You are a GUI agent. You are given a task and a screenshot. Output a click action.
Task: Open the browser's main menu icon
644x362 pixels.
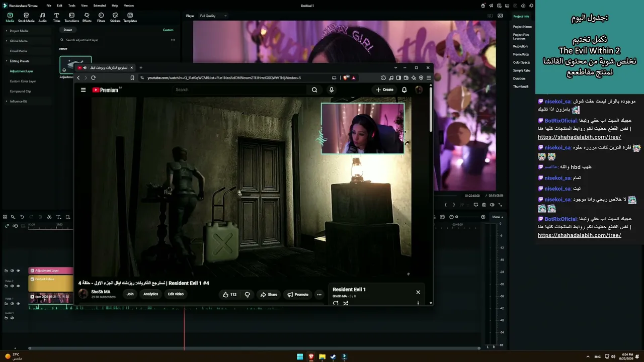(429, 78)
